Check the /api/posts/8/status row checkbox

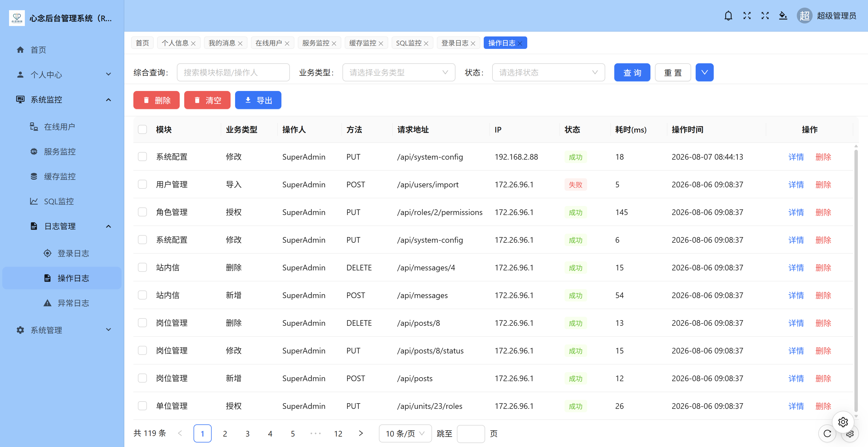pyautogui.click(x=142, y=351)
